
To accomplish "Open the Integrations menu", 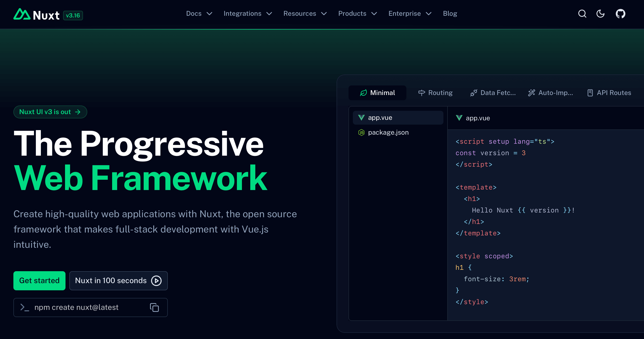I will 248,13.
